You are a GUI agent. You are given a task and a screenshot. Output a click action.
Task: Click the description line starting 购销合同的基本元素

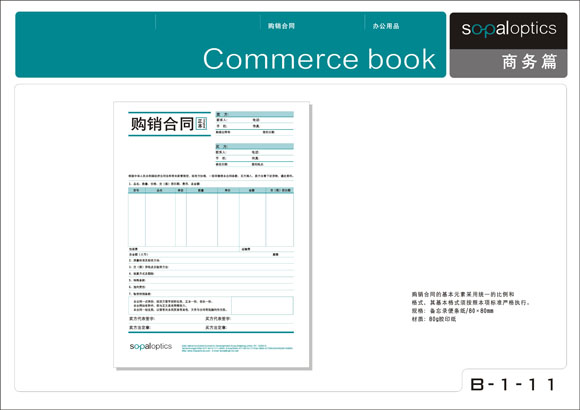463,294
